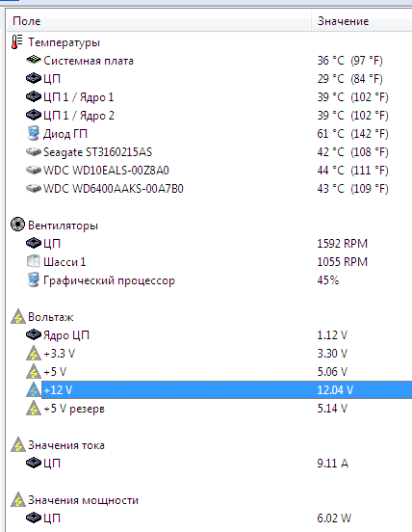Click the Значения мощности group heading
Viewport: 412px width, 532px height.
pos(83,500)
